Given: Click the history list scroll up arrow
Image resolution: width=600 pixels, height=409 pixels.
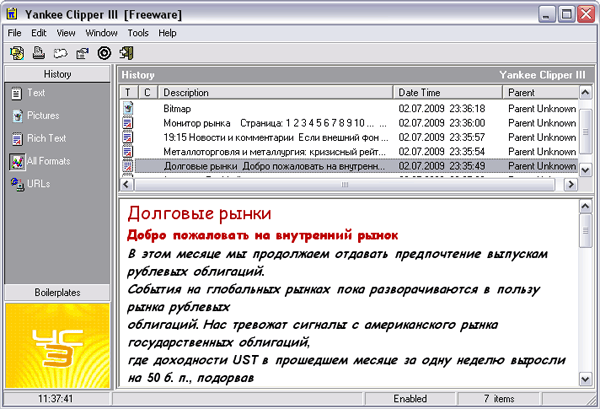Looking at the screenshot, I should click(x=585, y=92).
